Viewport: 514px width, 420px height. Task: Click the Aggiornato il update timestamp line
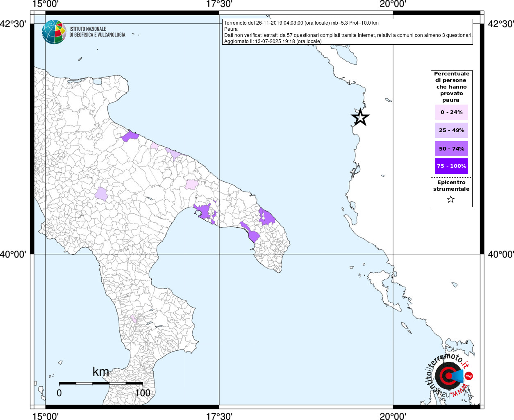273,41
